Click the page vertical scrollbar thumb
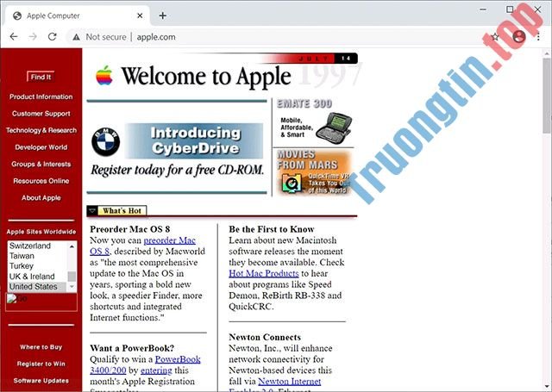This screenshot has height=392, width=552. click(x=547, y=95)
